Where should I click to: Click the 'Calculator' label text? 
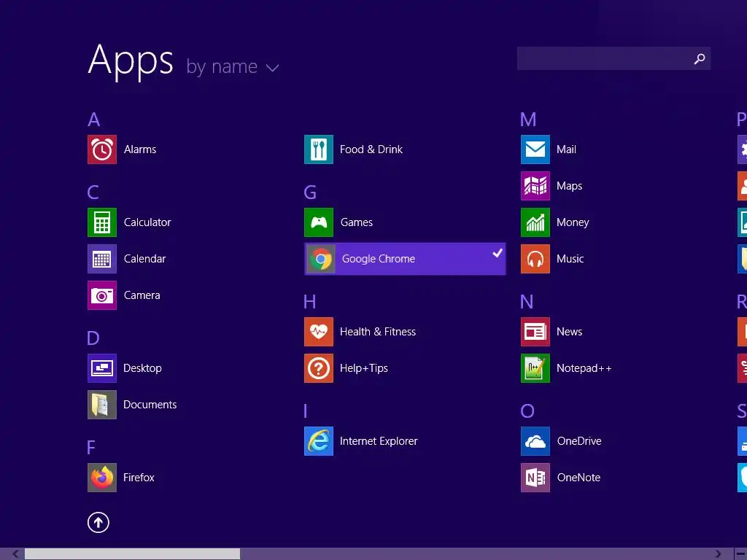click(147, 222)
